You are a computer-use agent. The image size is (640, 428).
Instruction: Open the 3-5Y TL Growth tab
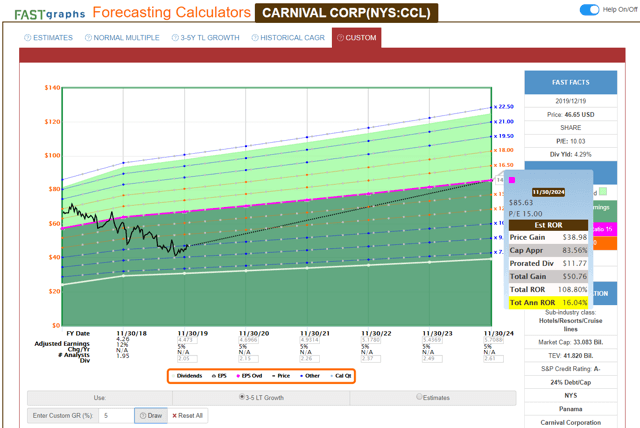pos(205,38)
